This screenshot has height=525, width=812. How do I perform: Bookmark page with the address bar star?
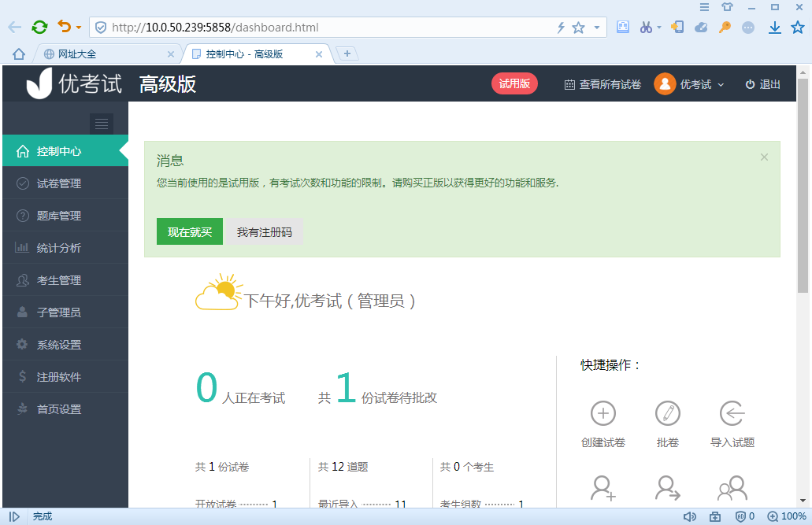tap(578, 28)
